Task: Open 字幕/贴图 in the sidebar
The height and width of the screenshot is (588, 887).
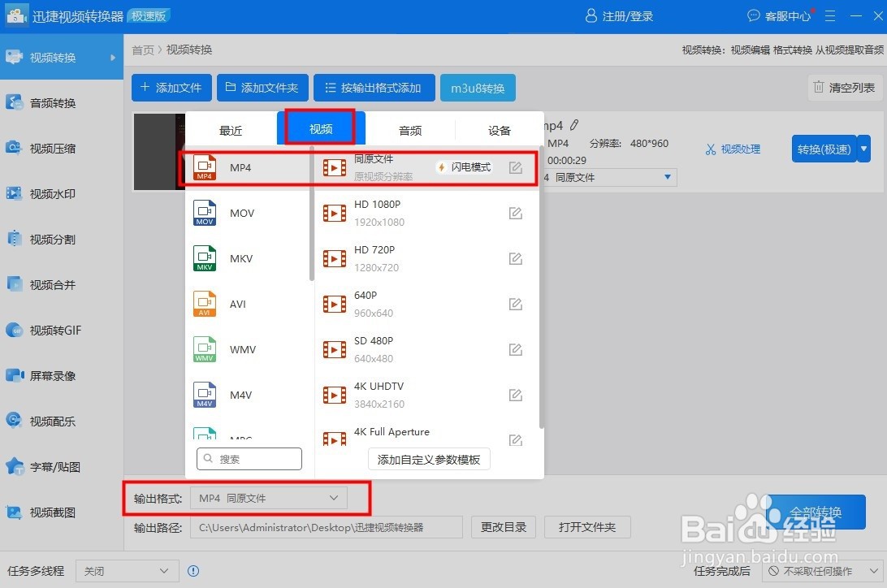Action: coord(61,467)
